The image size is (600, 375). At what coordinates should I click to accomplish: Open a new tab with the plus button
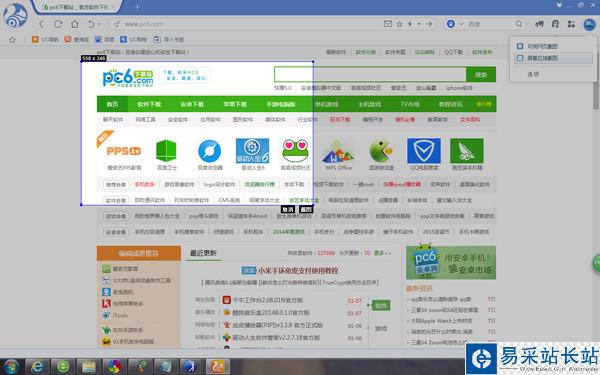click(137, 7)
